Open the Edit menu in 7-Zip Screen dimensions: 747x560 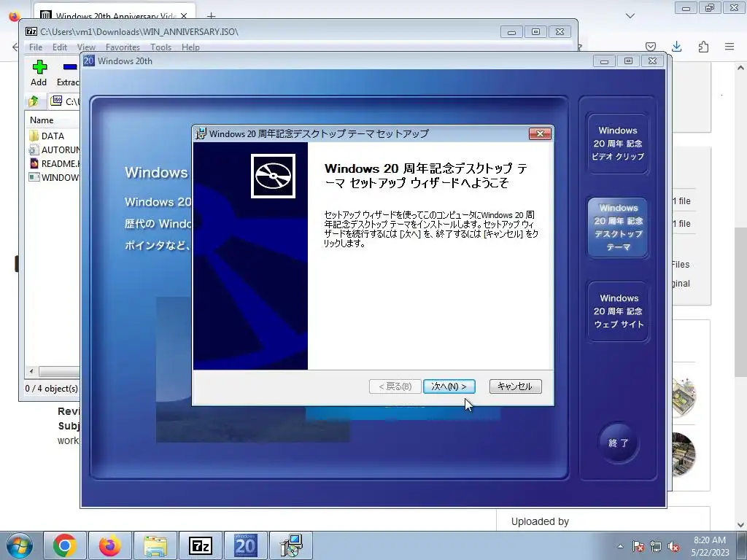tap(60, 47)
